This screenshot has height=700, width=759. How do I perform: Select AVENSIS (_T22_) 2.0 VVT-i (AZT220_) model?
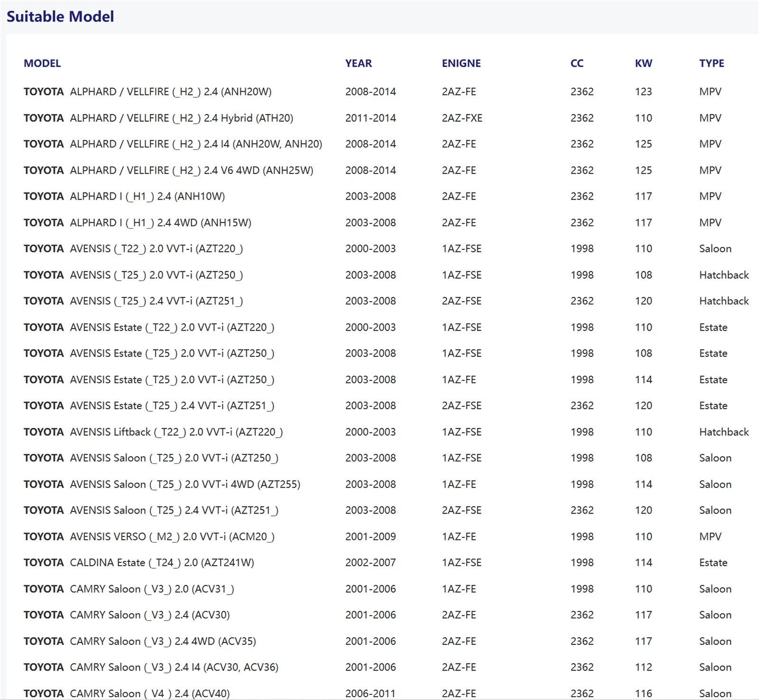click(x=133, y=249)
